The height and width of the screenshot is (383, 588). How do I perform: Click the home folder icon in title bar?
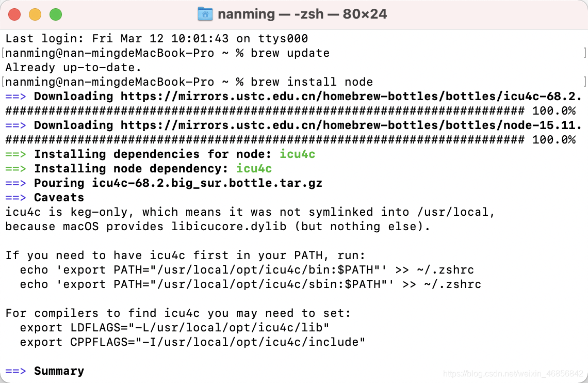pos(205,14)
